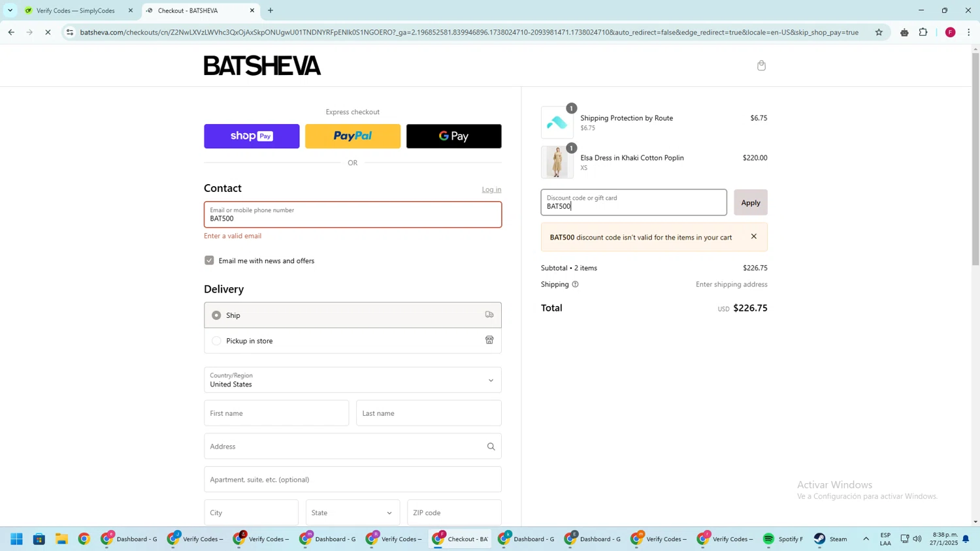This screenshot has width=980, height=551.
Task: Open the tab search dropdown arrow
Action: pos(10,10)
